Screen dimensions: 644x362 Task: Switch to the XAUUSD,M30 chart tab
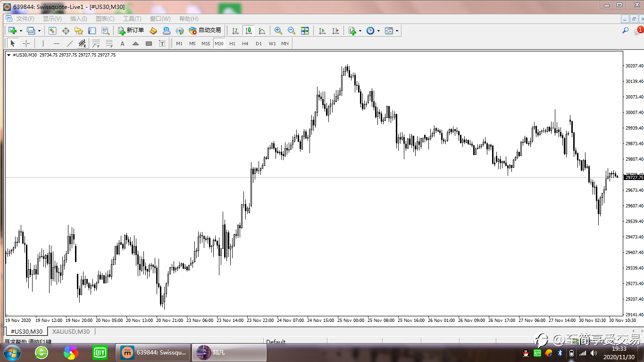71,331
